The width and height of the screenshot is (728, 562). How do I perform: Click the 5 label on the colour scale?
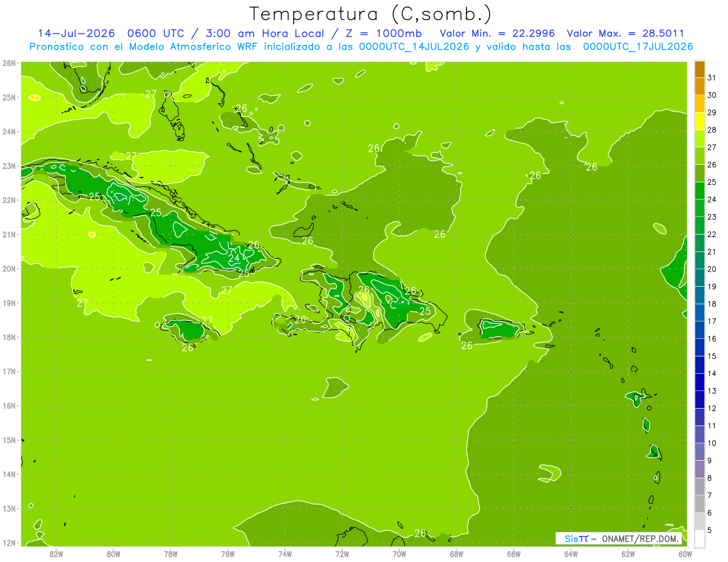(710, 530)
